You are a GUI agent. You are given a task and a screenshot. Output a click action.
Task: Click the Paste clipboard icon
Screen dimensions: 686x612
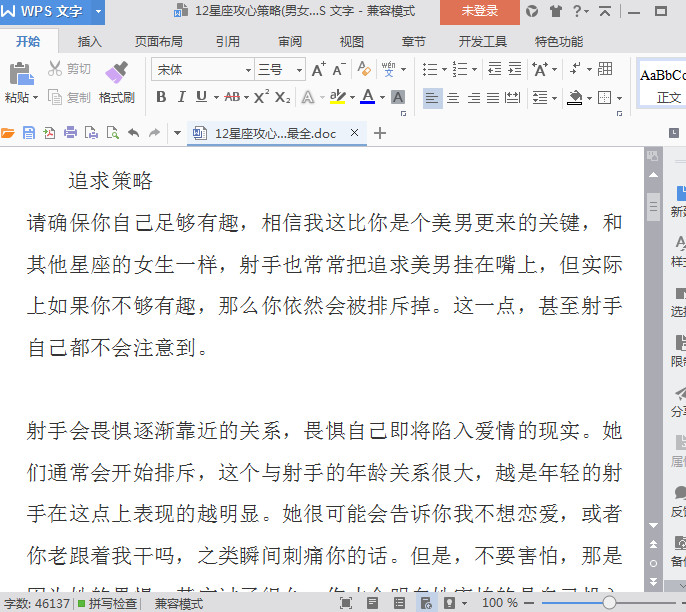point(21,73)
